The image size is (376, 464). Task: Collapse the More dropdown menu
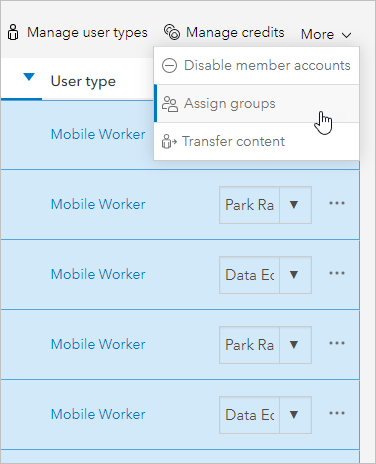(x=326, y=34)
